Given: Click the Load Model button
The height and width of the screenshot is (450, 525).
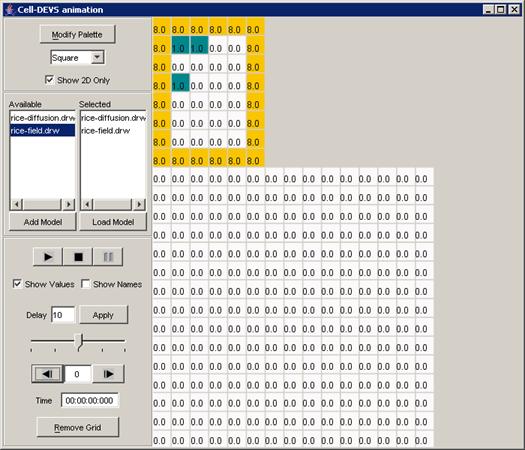Looking at the screenshot, I should point(113,222).
